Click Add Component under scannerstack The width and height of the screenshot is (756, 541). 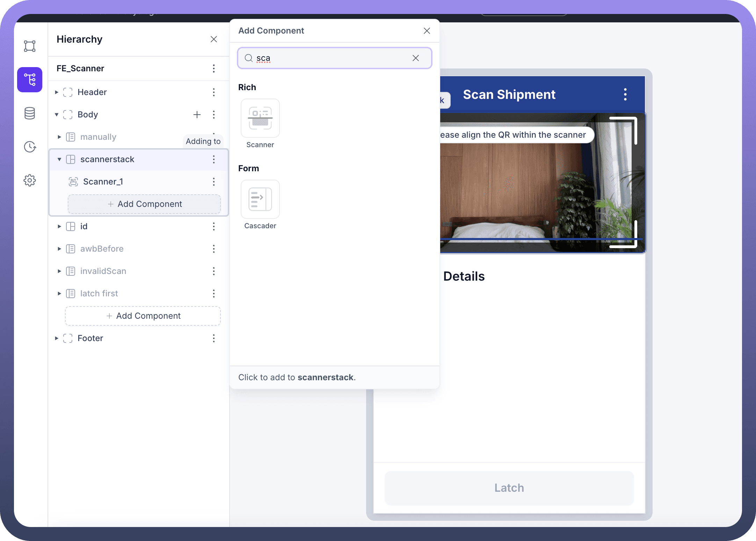144,204
